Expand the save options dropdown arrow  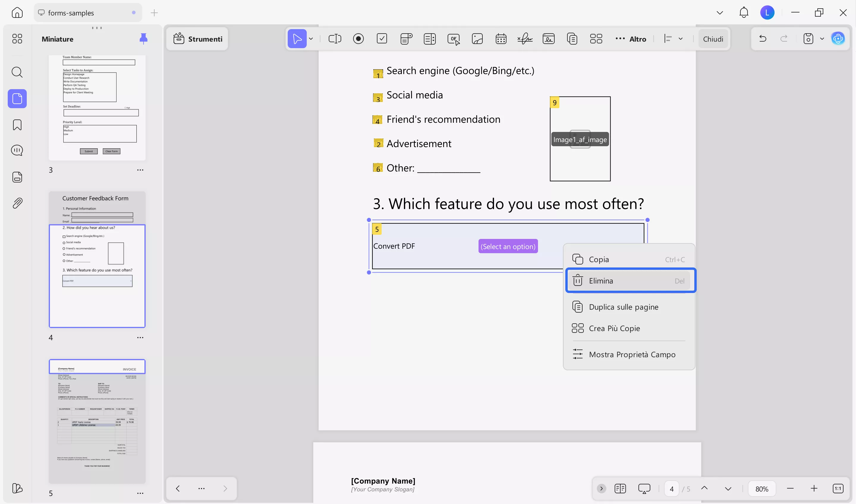coord(822,39)
